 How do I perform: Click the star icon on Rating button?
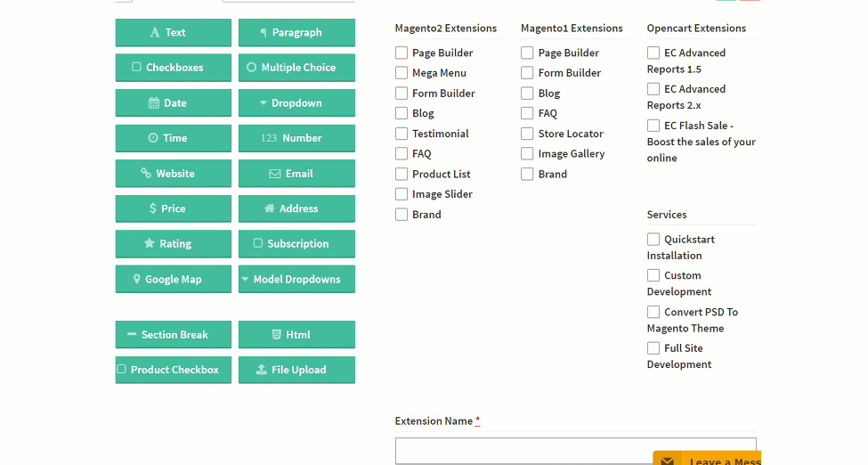(x=150, y=243)
